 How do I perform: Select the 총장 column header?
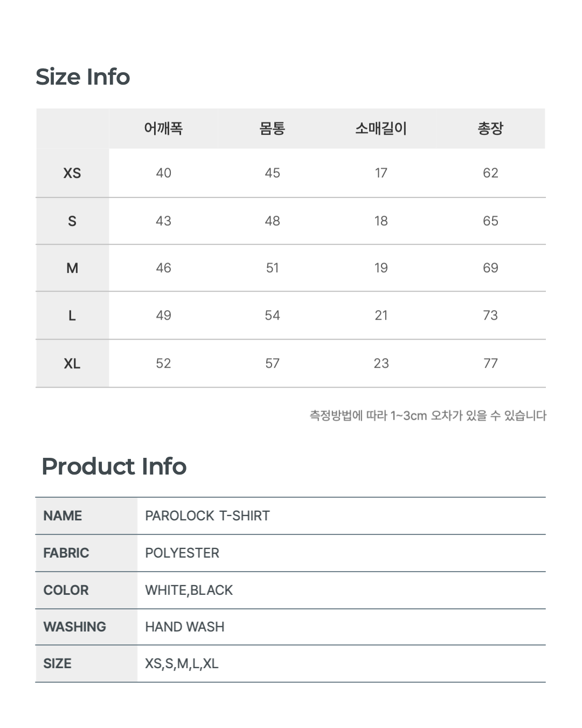pyautogui.click(x=490, y=128)
